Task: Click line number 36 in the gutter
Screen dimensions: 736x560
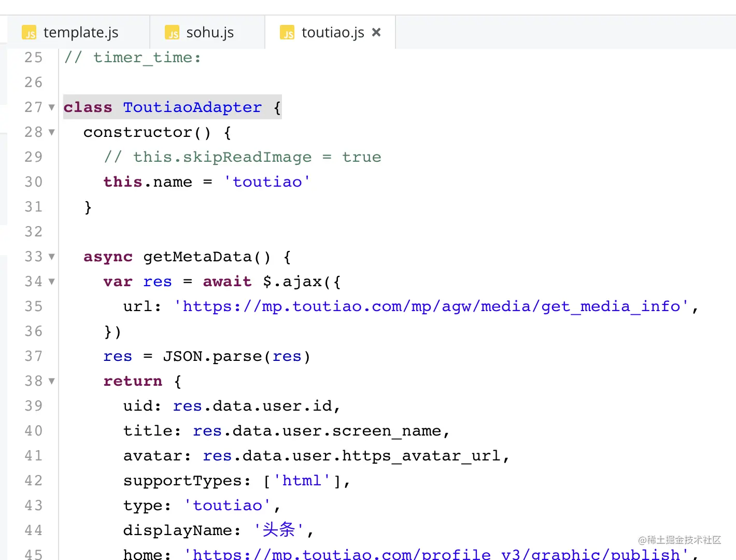Action: click(x=34, y=331)
